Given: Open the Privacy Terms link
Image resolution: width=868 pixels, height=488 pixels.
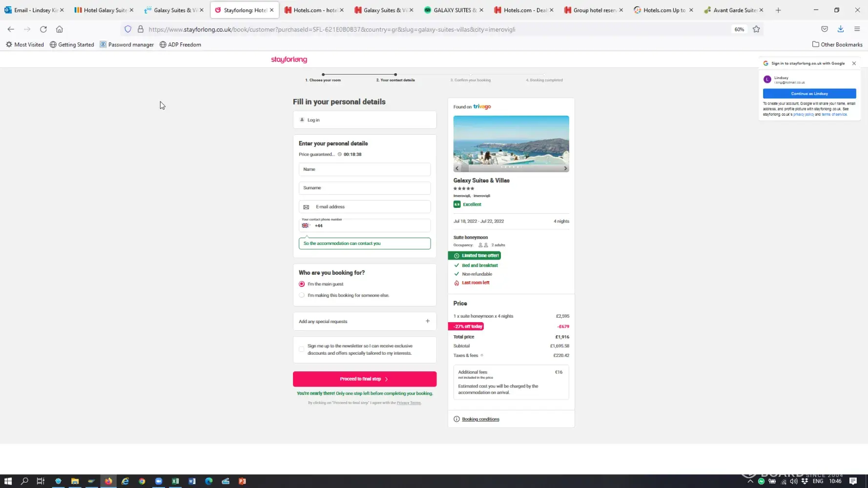Looking at the screenshot, I should pyautogui.click(x=409, y=403).
